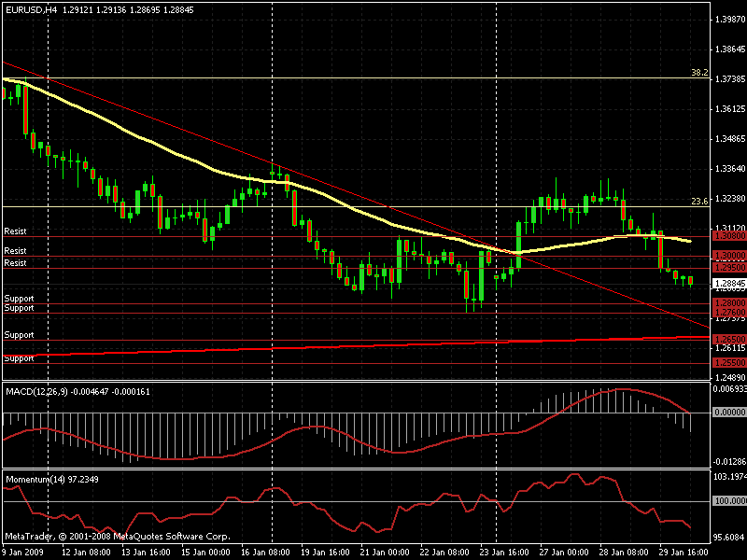This screenshot has height=560, width=747.
Task: Select the red 1.28000 price level tag
Action: pos(729,302)
